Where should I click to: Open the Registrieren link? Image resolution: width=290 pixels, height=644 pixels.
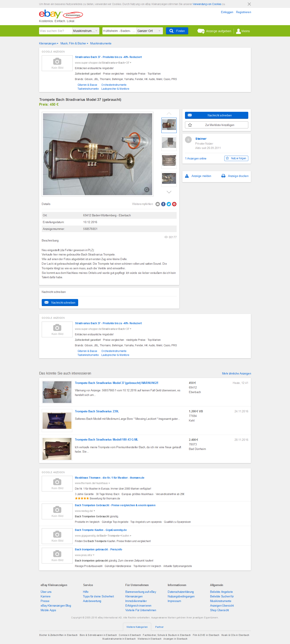point(243,12)
